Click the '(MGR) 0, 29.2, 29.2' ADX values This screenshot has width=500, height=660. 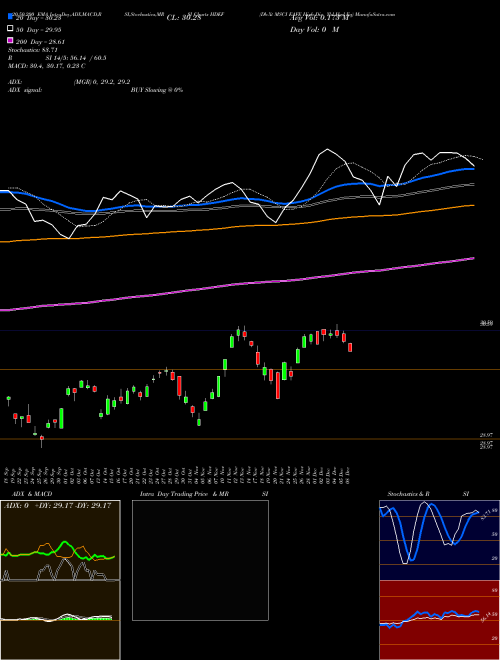[102, 82]
